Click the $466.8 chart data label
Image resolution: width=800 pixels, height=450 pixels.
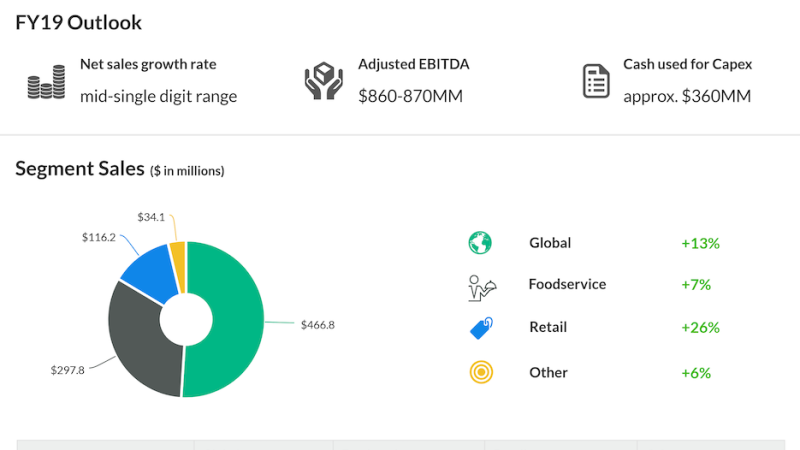317,325
